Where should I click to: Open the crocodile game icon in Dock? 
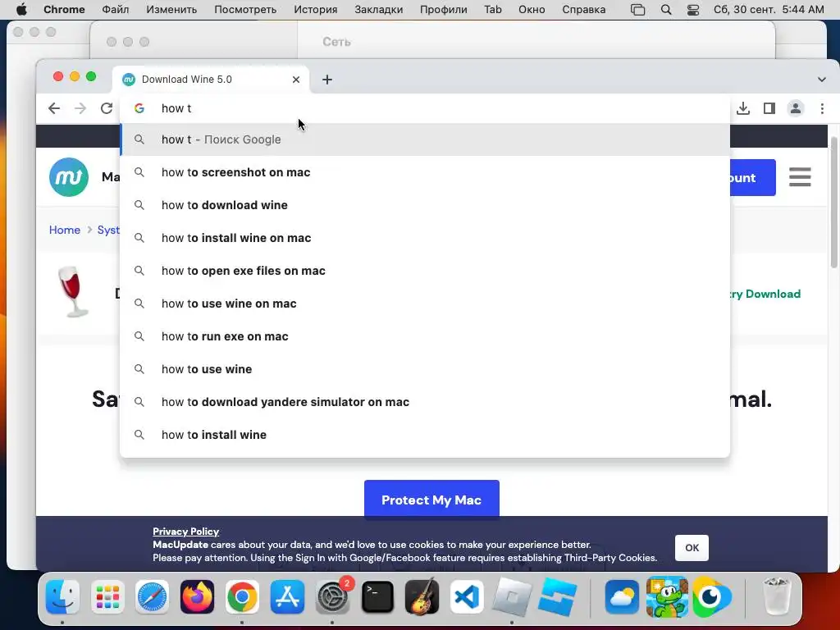667,596
